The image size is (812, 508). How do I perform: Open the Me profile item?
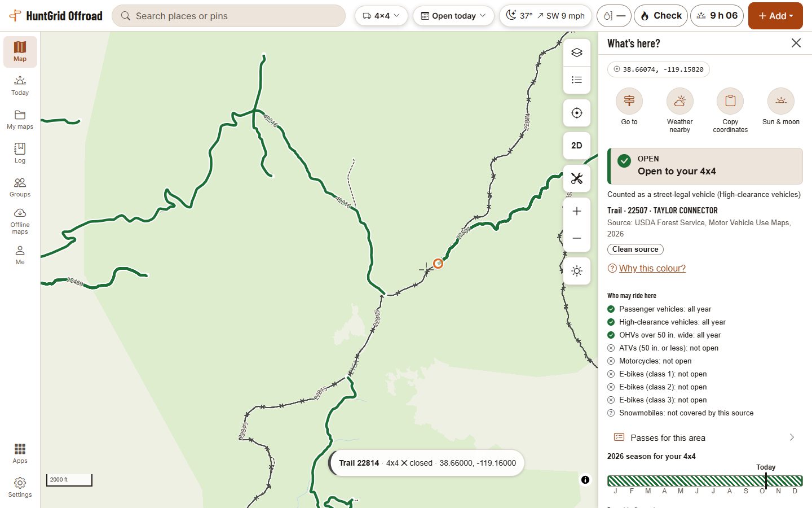tap(20, 255)
